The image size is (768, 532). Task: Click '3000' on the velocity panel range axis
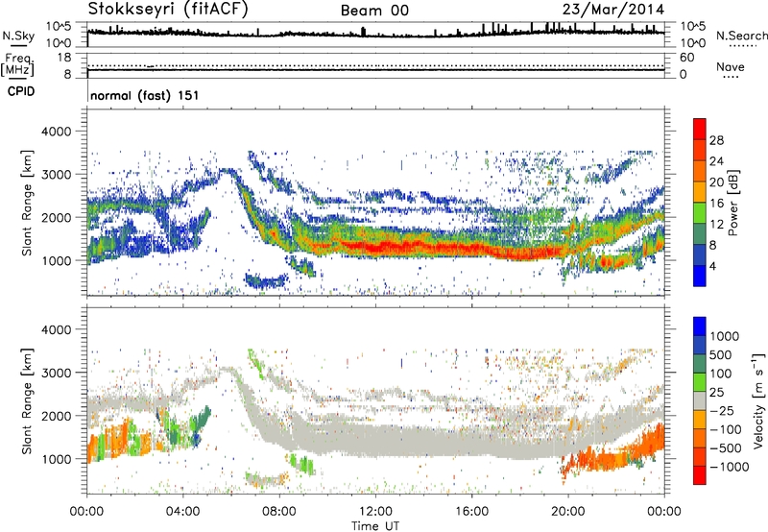(x=57, y=373)
